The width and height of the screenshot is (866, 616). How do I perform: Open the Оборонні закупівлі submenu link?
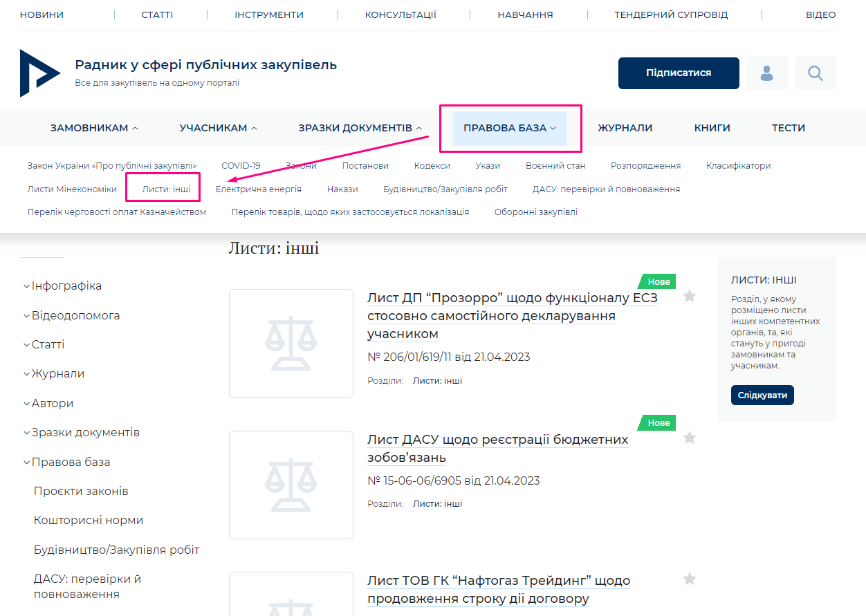tap(536, 212)
